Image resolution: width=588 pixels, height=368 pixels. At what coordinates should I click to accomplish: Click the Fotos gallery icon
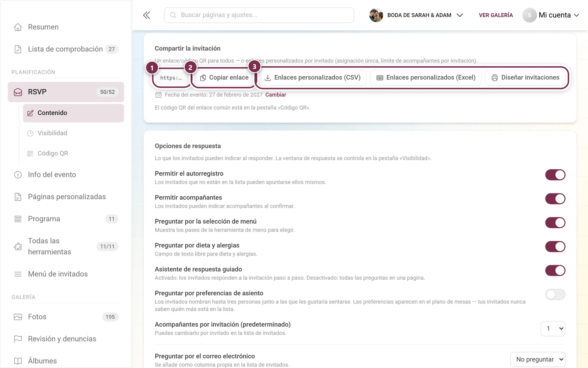pos(18,317)
